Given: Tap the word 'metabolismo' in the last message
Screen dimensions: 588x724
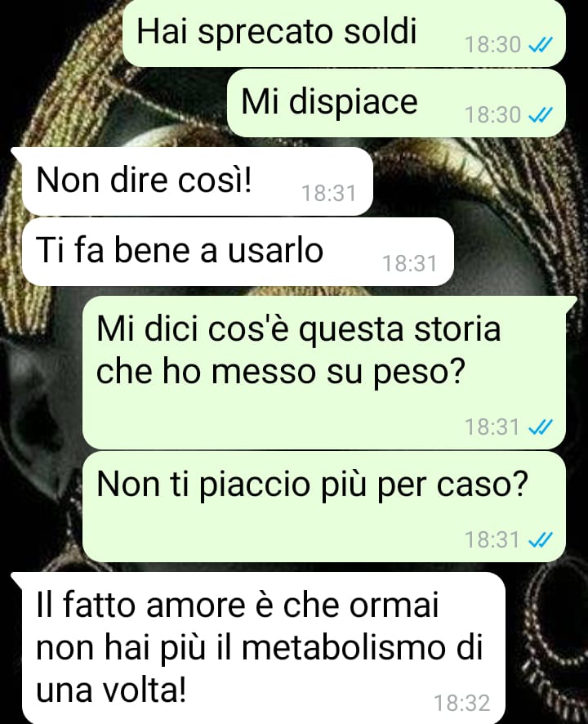Looking at the screenshot, I should [x=343, y=648].
